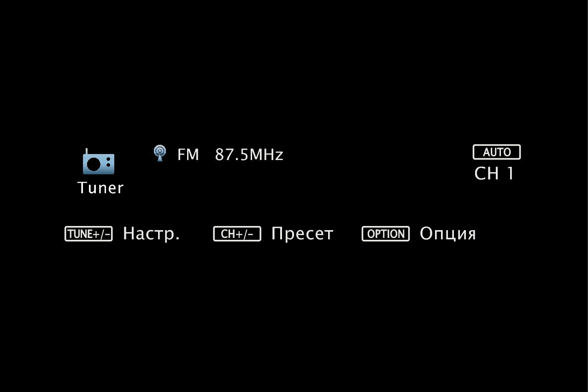Open the Опция options entry
Image resolution: width=588 pixels, height=392 pixels.
(447, 234)
